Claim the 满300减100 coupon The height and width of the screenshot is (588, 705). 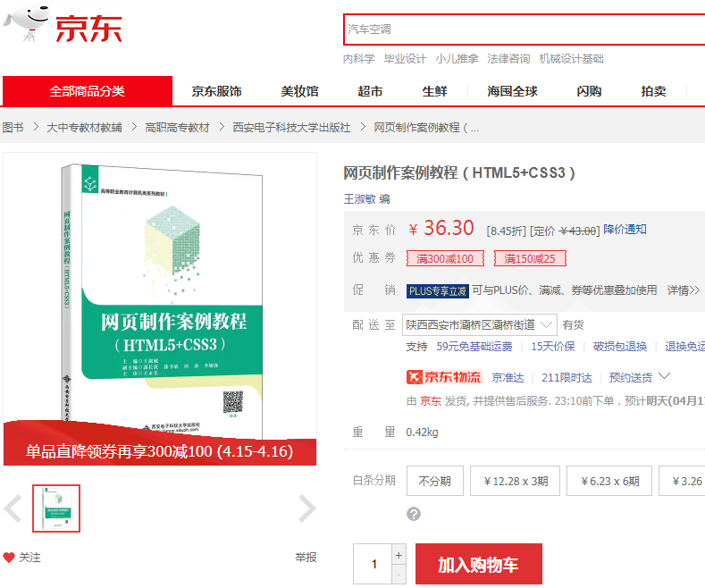pos(445,258)
